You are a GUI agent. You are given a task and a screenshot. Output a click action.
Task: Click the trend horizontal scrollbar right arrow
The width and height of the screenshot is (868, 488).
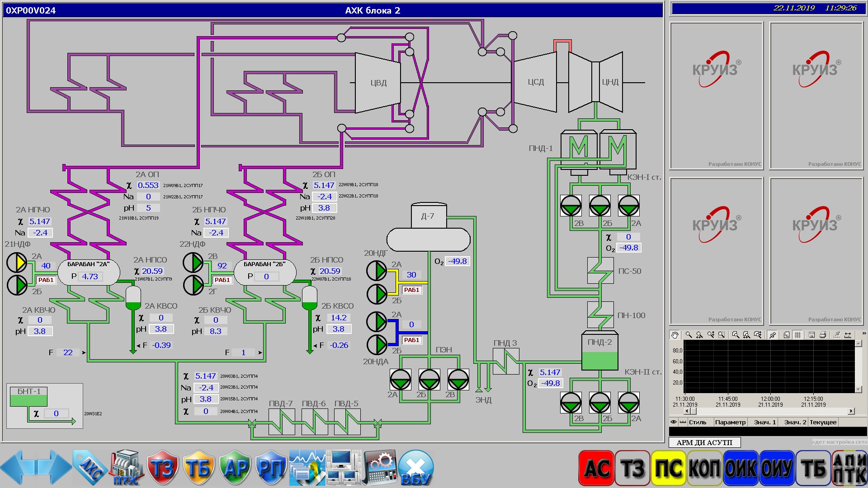[x=851, y=411]
